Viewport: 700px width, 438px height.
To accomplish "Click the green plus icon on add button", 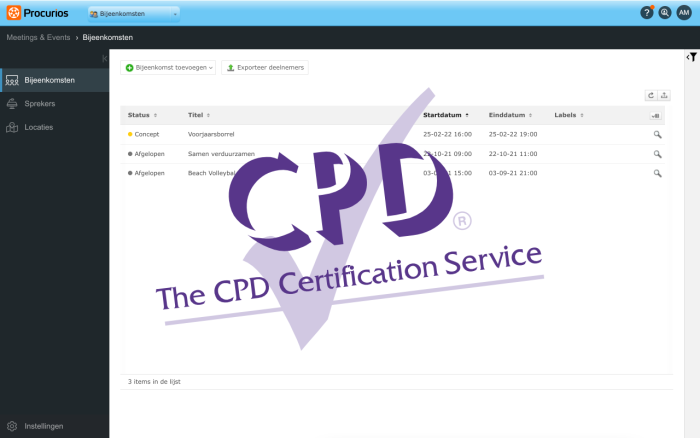I will (x=129, y=68).
